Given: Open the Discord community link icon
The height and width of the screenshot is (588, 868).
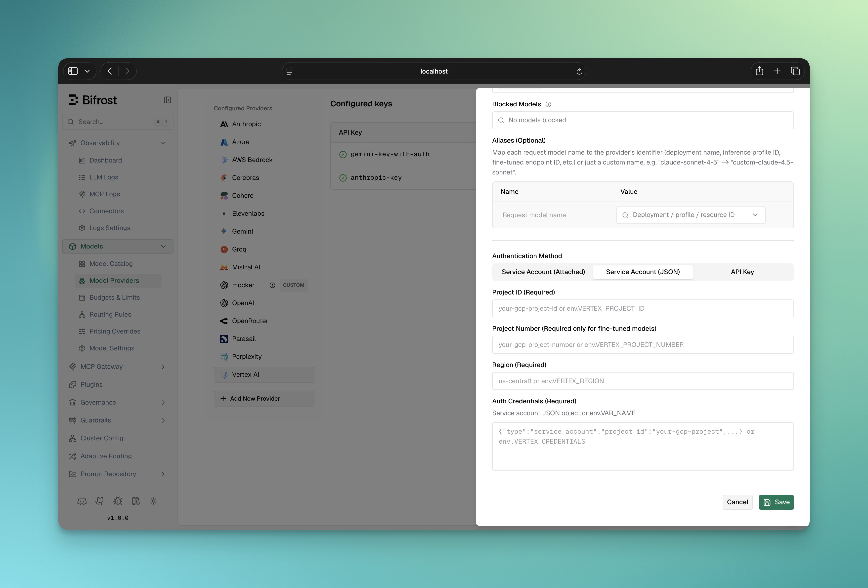Looking at the screenshot, I should [x=82, y=501].
